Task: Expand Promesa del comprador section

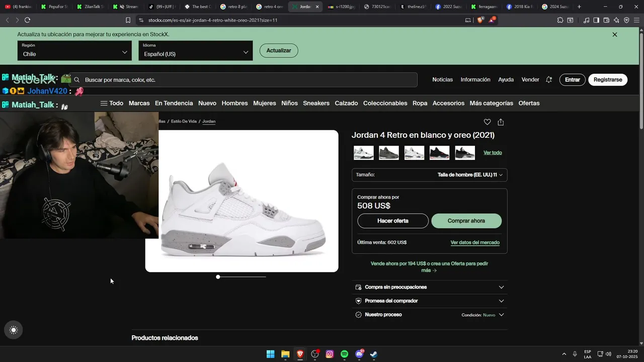Action: (429, 301)
